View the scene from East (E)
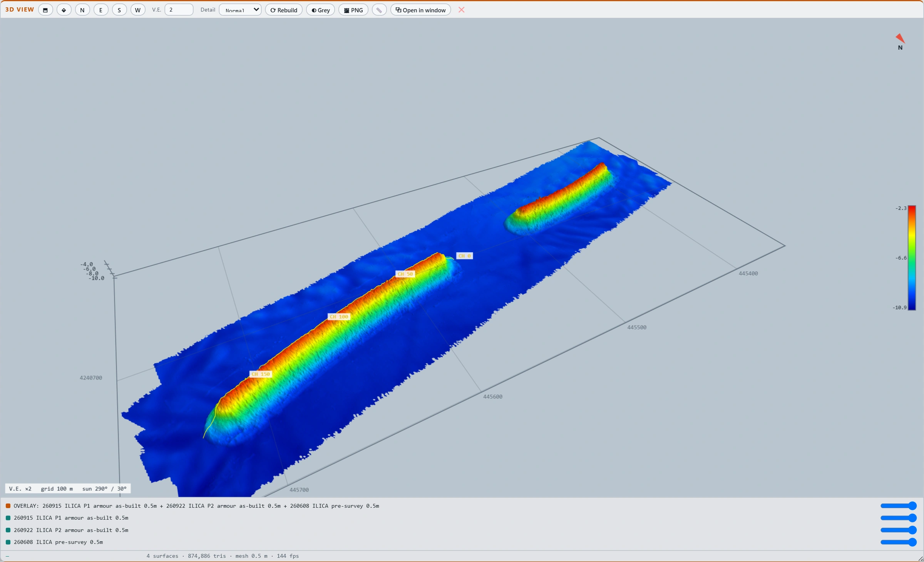The image size is (924, 562). [101, 10]
